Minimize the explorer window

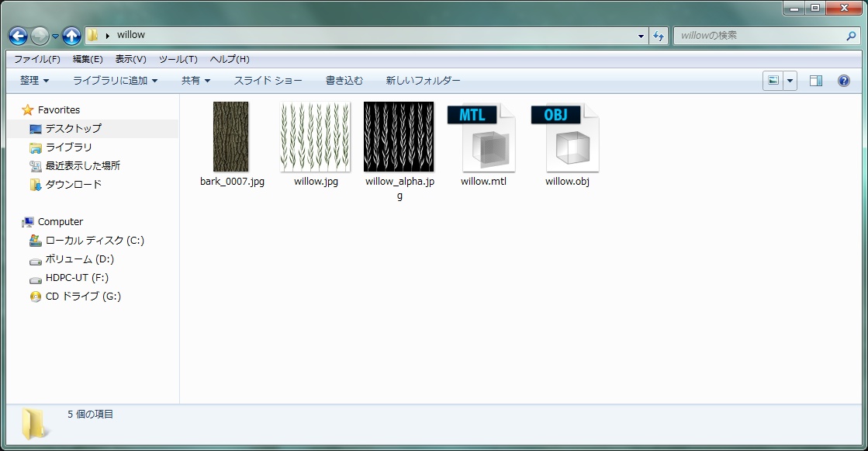[x=795, y=8]
